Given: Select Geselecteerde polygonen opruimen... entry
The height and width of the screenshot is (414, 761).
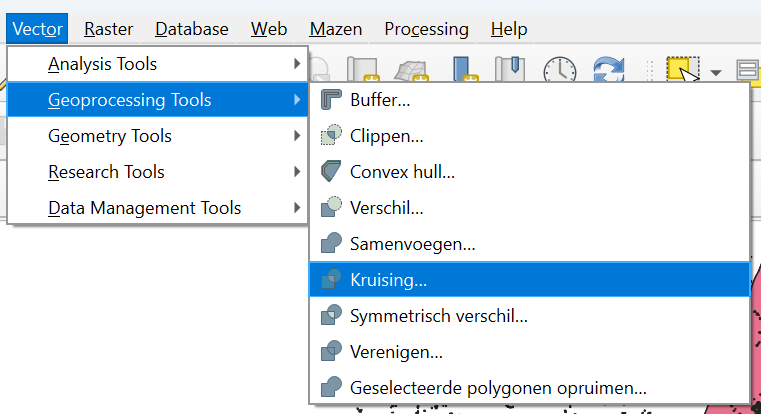Looking at the screenshot, I should [x=498, y=388].
